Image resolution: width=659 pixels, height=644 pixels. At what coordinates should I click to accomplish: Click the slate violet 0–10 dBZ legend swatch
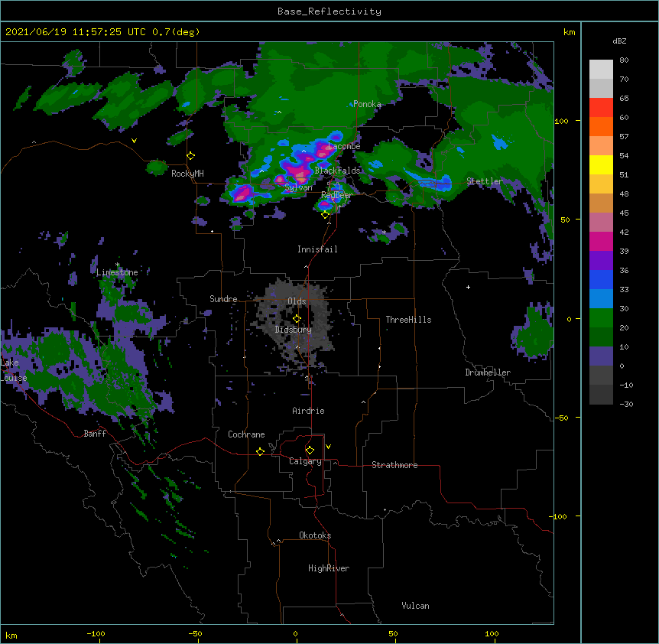coord(601,356)
